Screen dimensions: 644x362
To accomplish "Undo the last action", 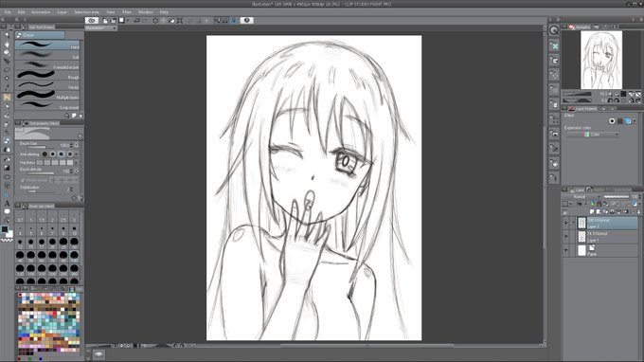I will coord(136,21).
